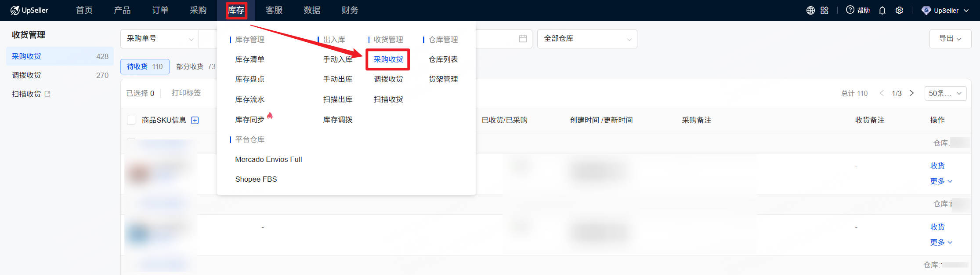
Task: Open 采购收货 in left sidebar
Action: 60,56
